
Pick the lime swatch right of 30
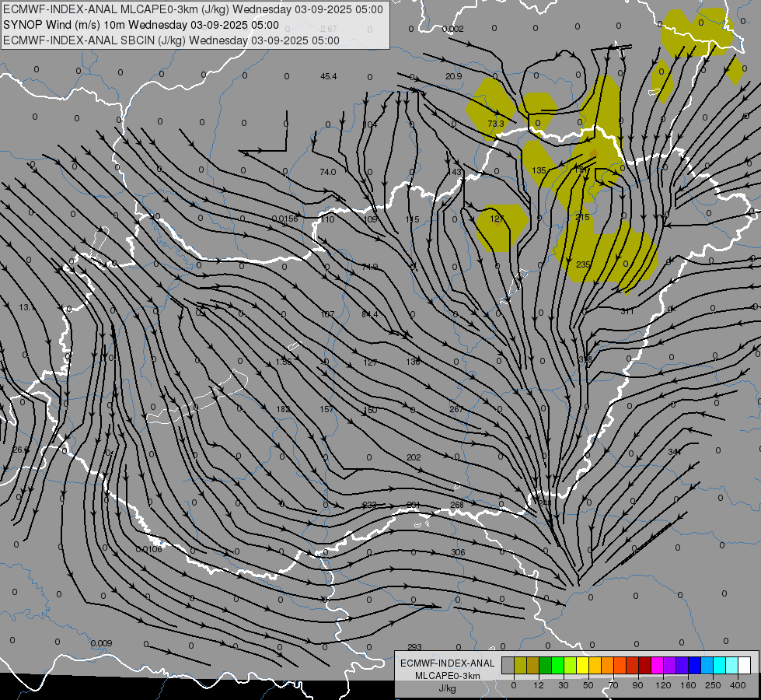(x=570, y=666)
